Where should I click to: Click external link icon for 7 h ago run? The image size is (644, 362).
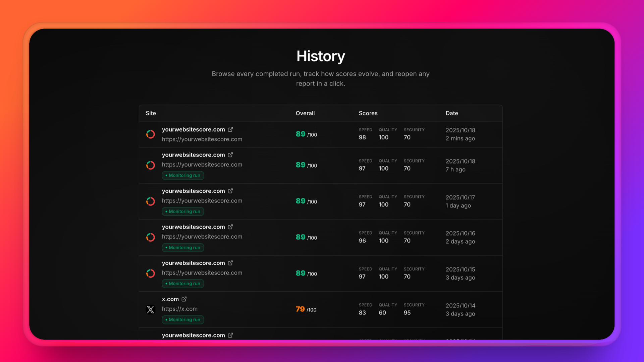[230, 155]
